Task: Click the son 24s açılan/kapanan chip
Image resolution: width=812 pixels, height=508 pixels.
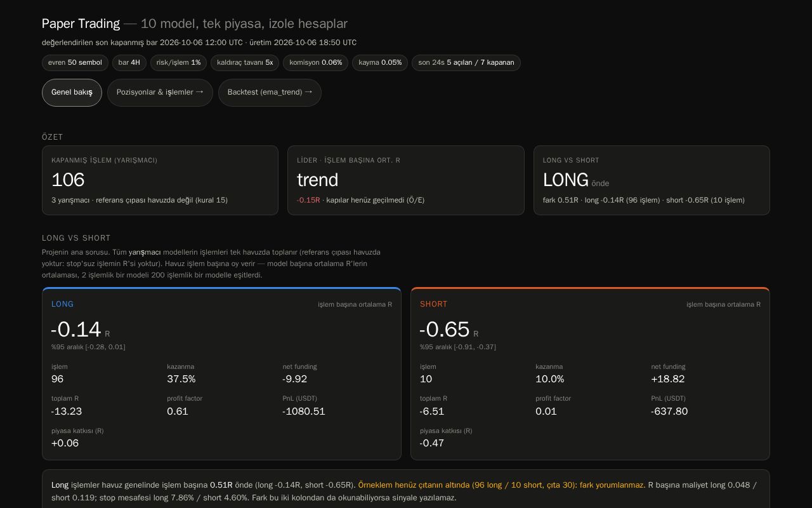Action: pyautogui.click(x=466, y=63)
